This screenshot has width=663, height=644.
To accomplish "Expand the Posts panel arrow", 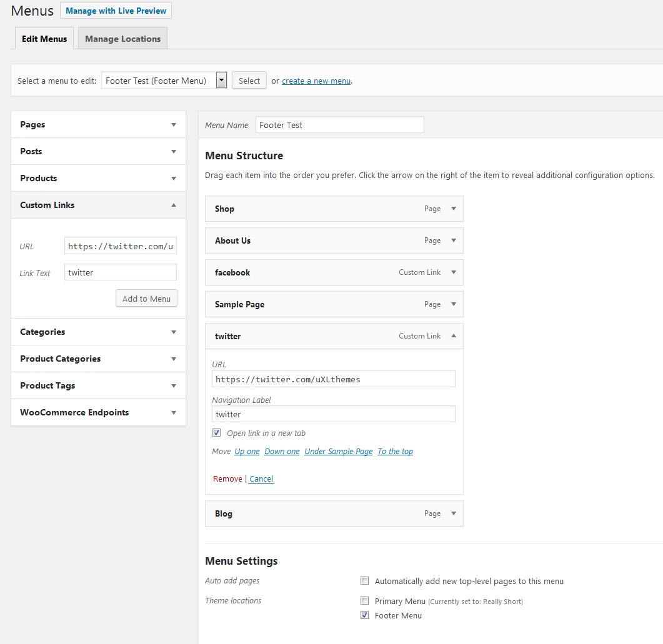I will (x=174, y=152).
